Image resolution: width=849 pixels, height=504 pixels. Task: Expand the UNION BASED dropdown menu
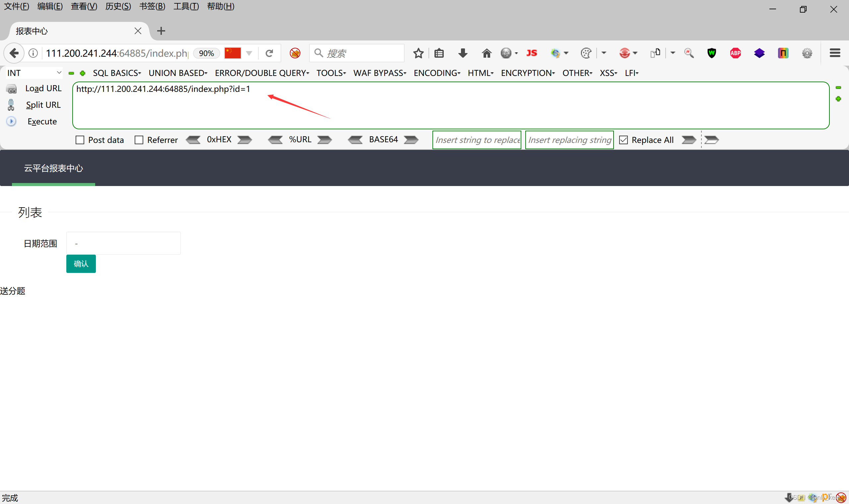pos(178,73)
